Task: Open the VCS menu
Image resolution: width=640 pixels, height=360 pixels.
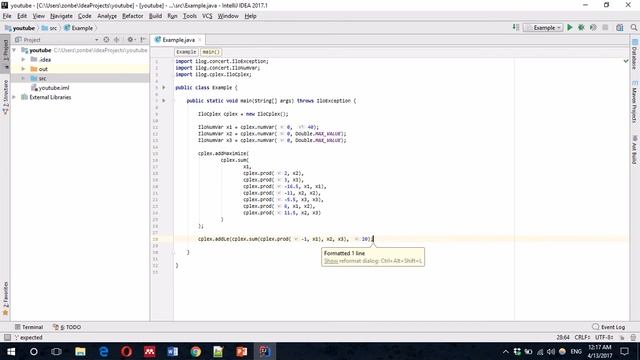Action: 207,16
